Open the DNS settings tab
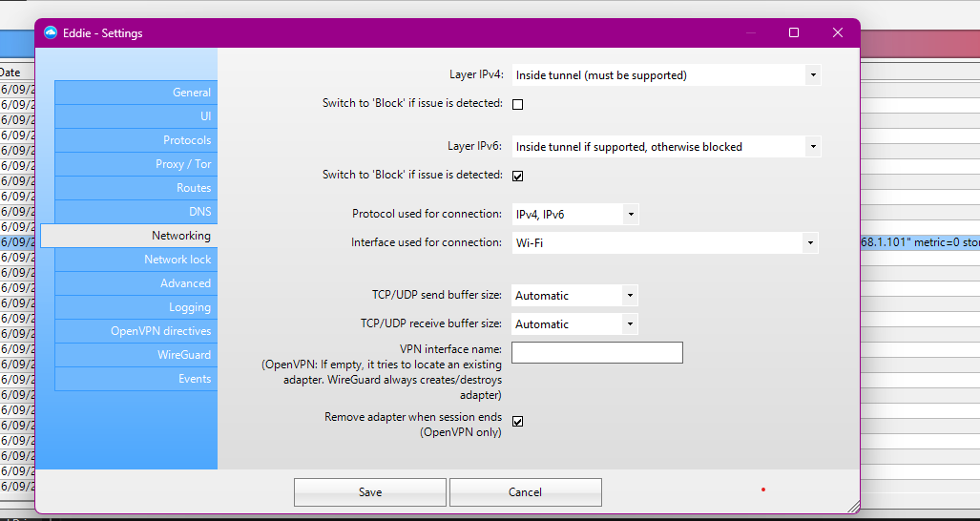 coord(136,212)
